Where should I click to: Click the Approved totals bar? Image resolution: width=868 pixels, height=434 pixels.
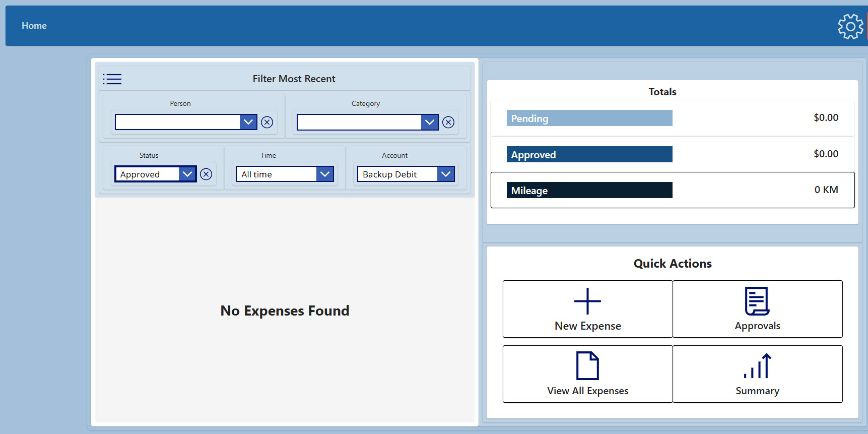589,154
